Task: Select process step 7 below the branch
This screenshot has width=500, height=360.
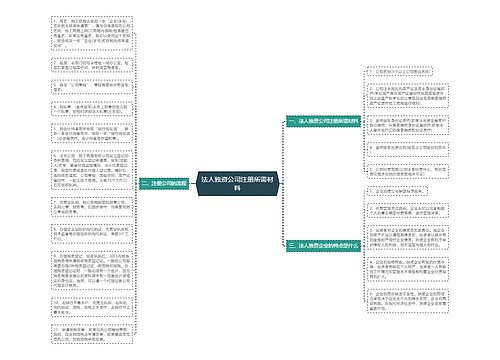Action: click(92, 207)
